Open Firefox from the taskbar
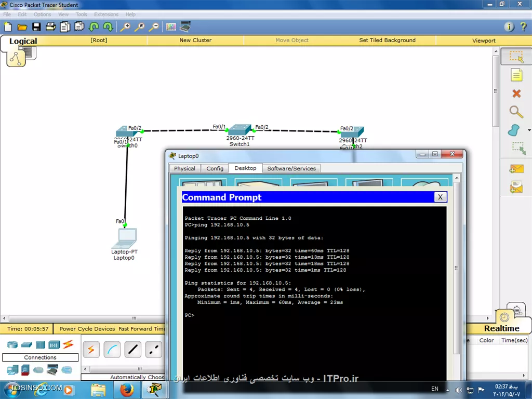This screenshot has height=399, width=532. point(127,390)
